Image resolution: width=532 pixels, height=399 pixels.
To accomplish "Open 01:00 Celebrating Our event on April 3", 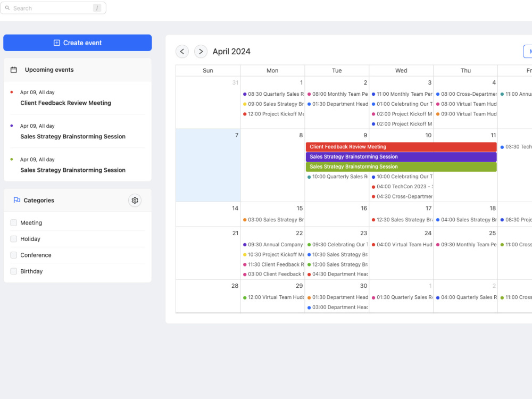I will tap(402, 104).
